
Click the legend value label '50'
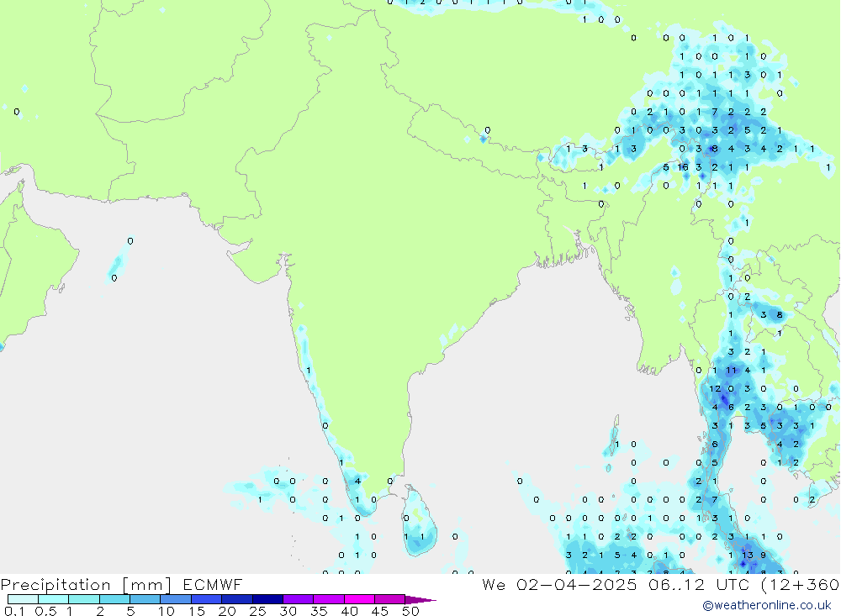tap(410, 611)
